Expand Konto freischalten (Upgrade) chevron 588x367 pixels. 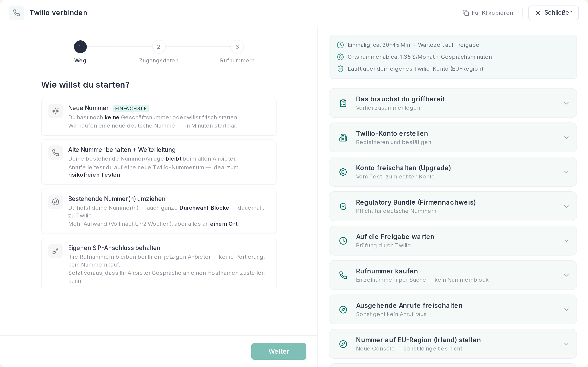click(x=566, y=172)
